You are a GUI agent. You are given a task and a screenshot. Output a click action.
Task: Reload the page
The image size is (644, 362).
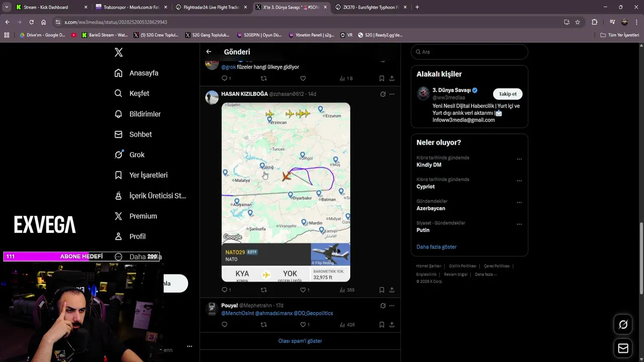(x=31, y=22)
